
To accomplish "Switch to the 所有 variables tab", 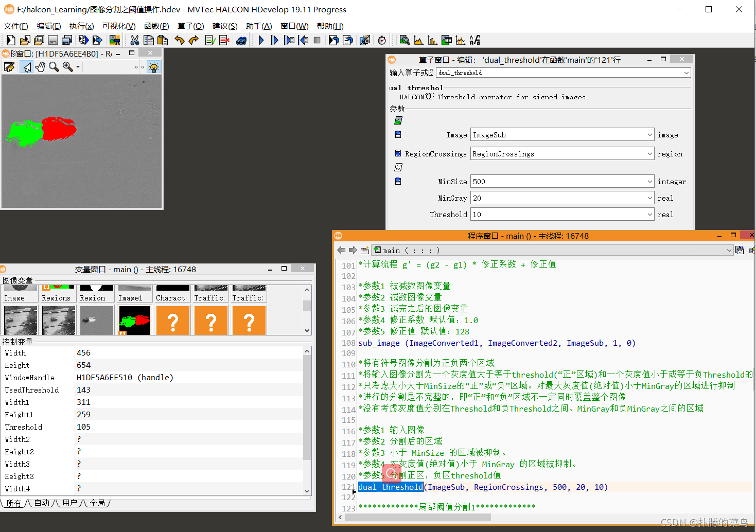I will (x=14, y=503).
